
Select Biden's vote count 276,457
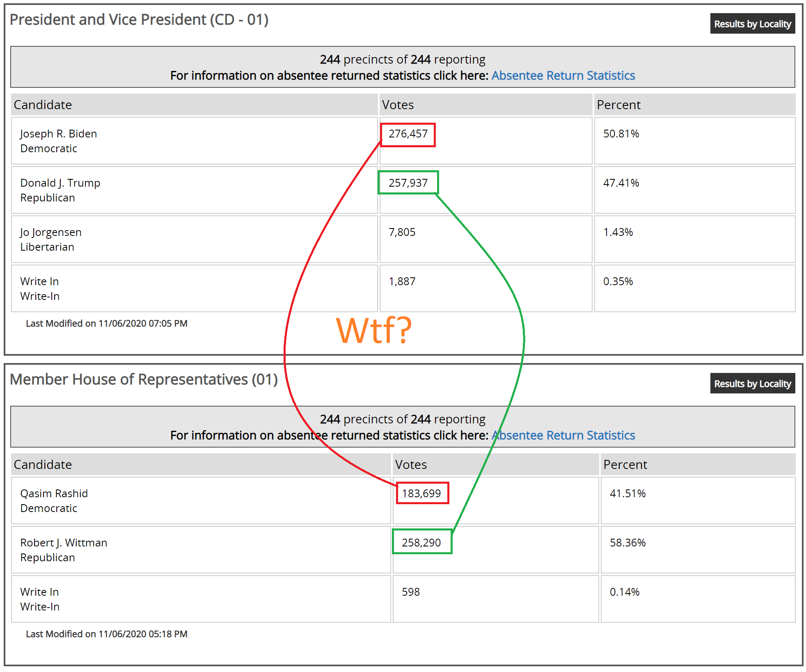point(408,134)
